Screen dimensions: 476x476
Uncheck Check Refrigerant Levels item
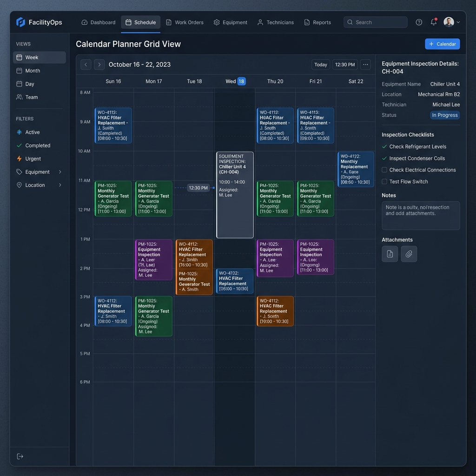(384, 146)
